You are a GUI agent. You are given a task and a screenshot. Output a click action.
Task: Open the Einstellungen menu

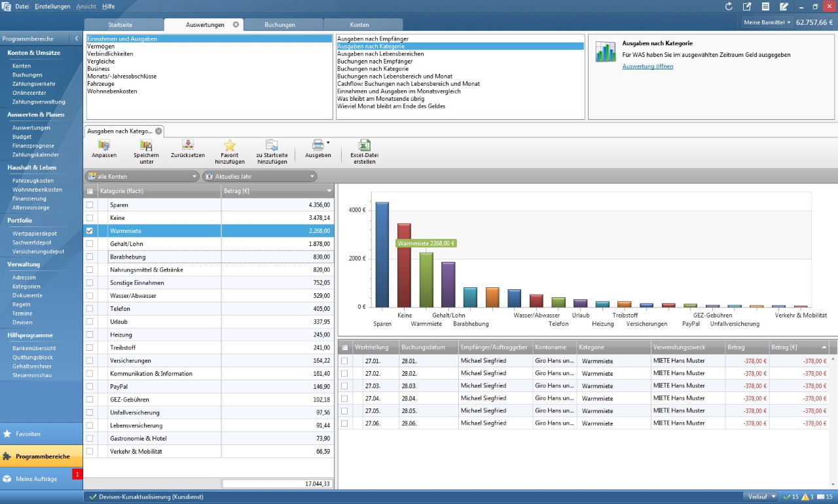[x=52, y=7]
